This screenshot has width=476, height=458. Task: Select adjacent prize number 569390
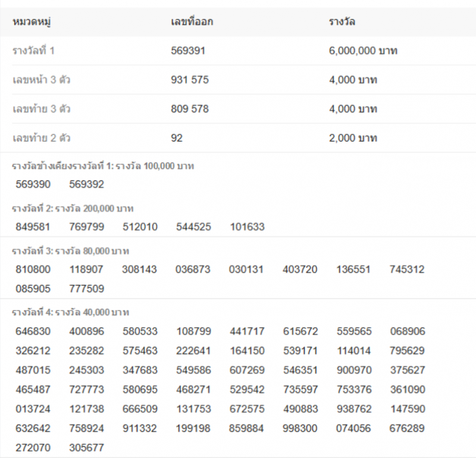33,184
